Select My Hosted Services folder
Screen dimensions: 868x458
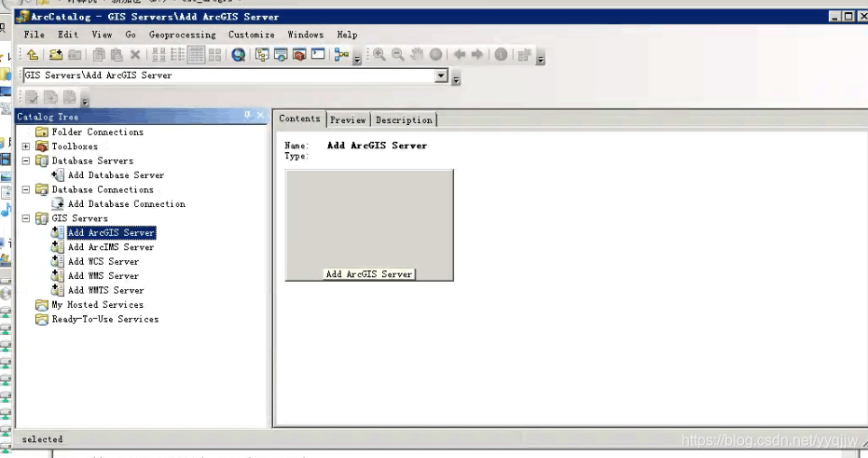click(97, 305)
